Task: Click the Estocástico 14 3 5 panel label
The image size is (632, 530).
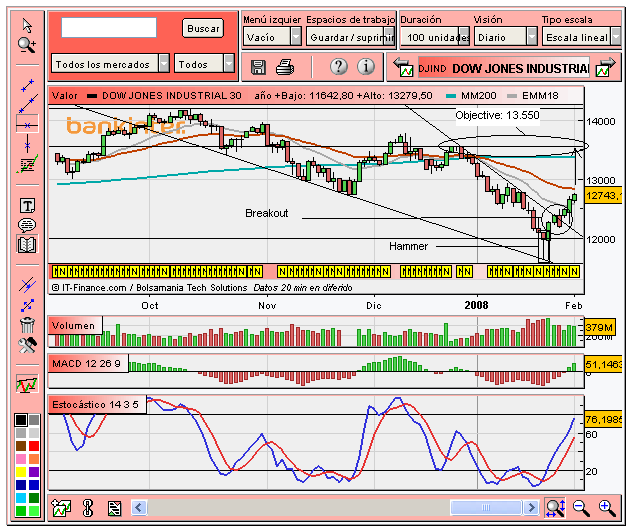Action: [x=96, y=405]
